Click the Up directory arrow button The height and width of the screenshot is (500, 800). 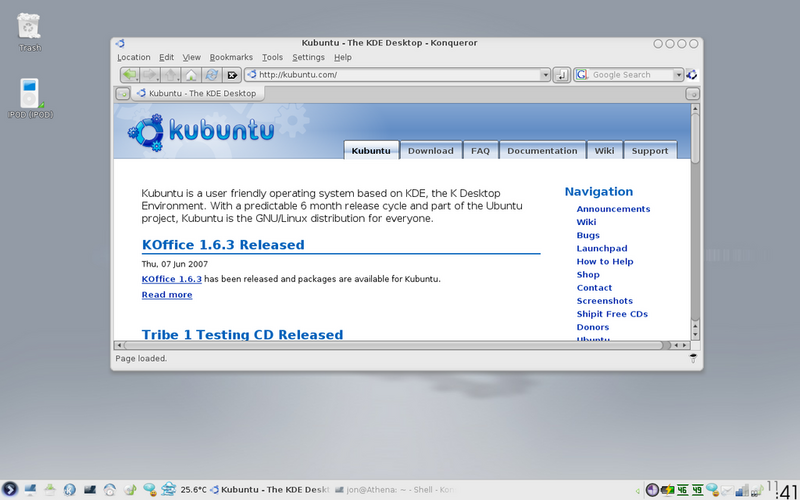point(170,75)
